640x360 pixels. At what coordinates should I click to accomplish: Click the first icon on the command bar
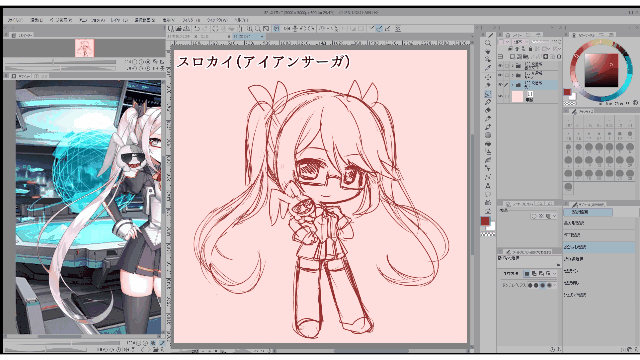click(171, 29)
